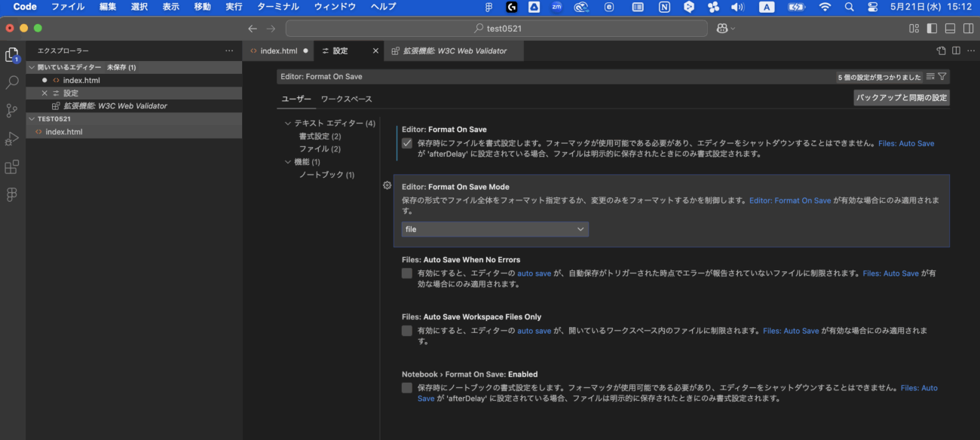Click the Figma icon in activity bar

pos(12,194)
